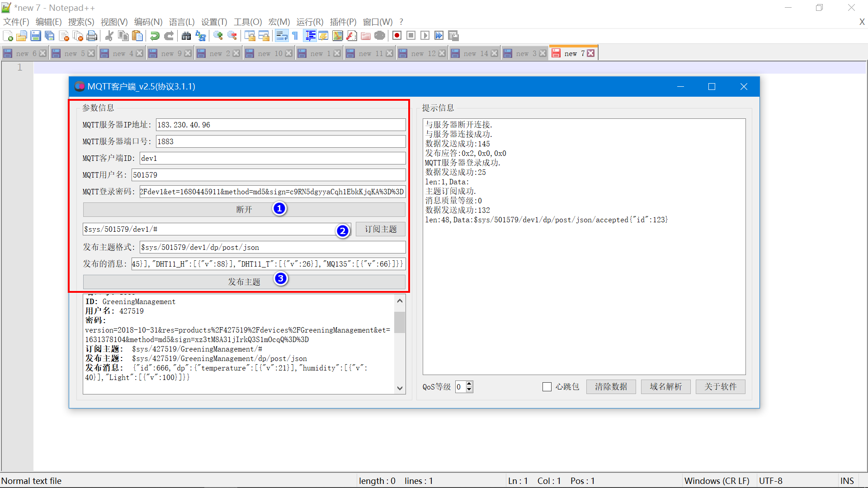Image resolution: width=868 pixels, height=488 pixels.
Task: Click scroll-up arrow in example text box
Action: (x=400, y=300)
